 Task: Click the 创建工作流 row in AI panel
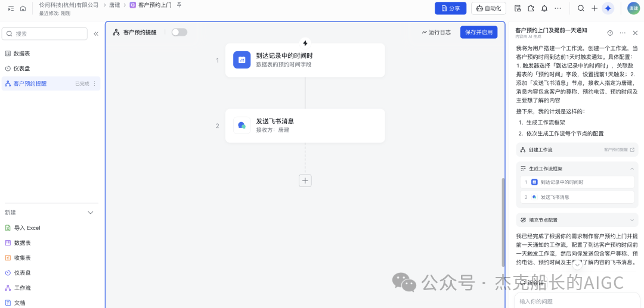(577, 150)
